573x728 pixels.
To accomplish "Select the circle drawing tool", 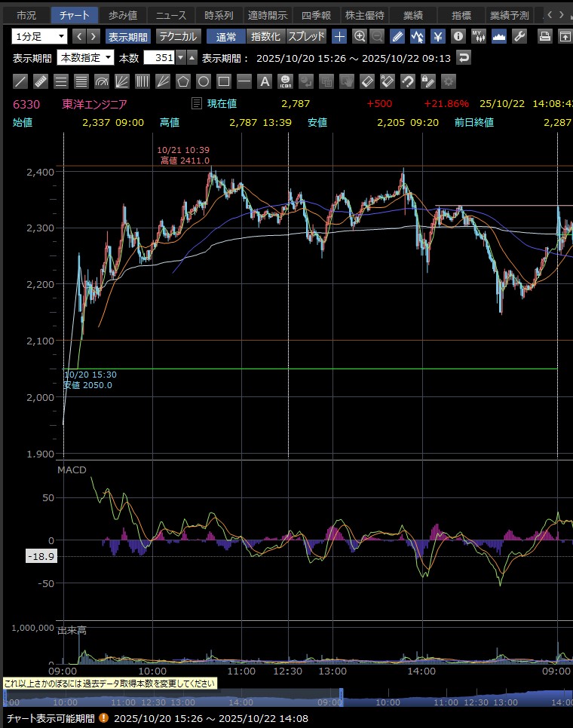I will tap(203, 81).
